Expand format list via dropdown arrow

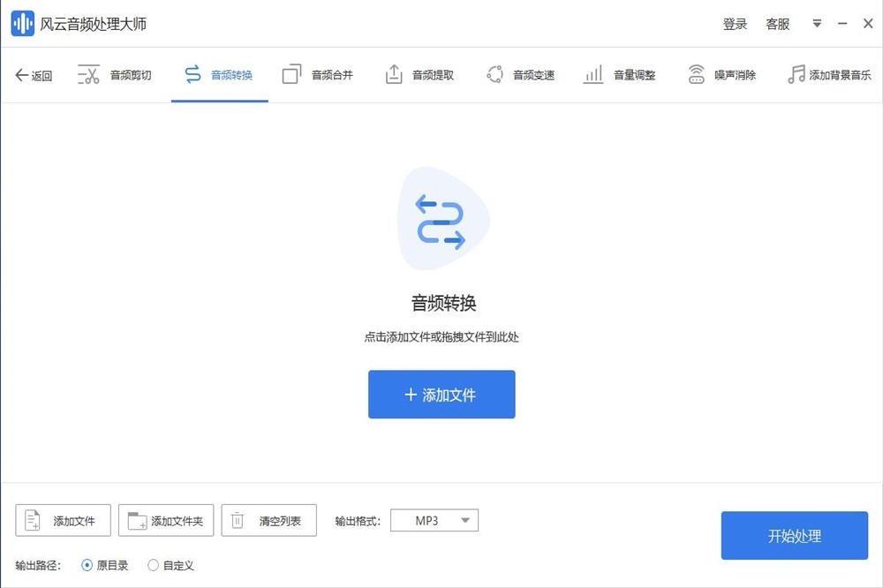point(465,520)
